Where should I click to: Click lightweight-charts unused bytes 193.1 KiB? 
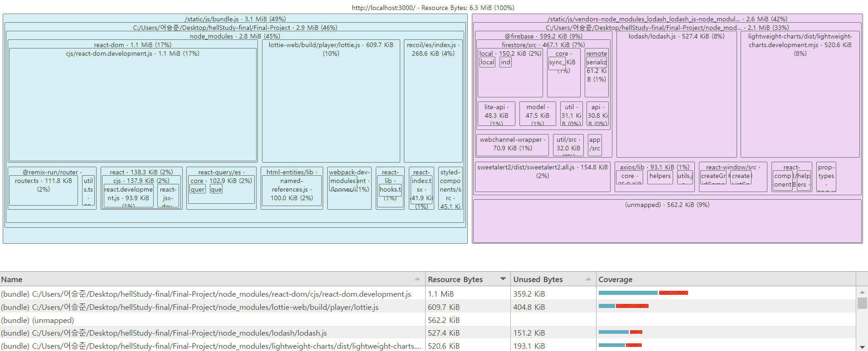point(529,346)
